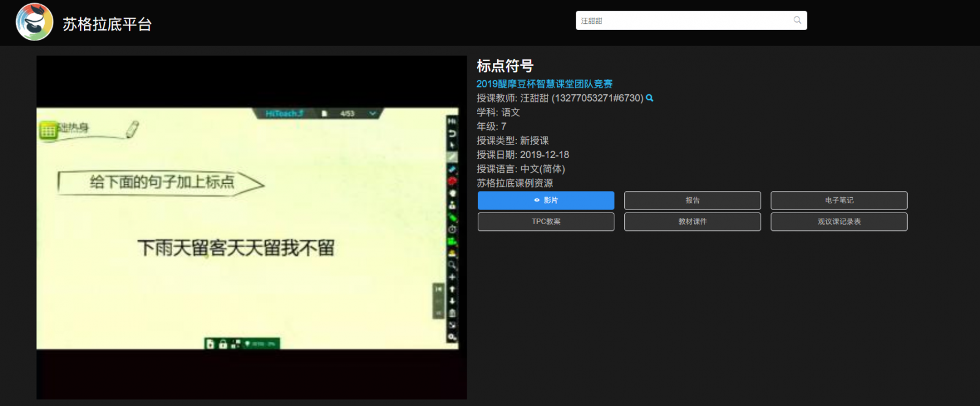The image size is (980, 406).
Task: Expand the HiTeach page dropdown chevron
Action: pos(372,113)
